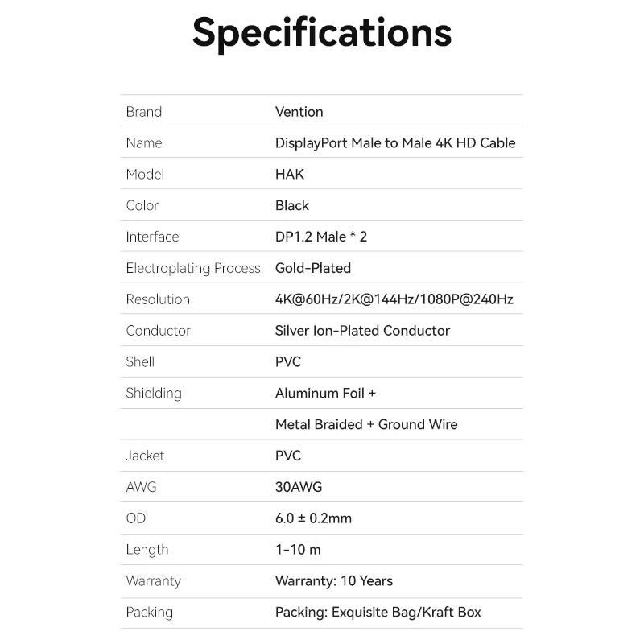Click the Warranty: 10 Years value
The height and width of the screenshot is (644, 644).
[334, 581]
